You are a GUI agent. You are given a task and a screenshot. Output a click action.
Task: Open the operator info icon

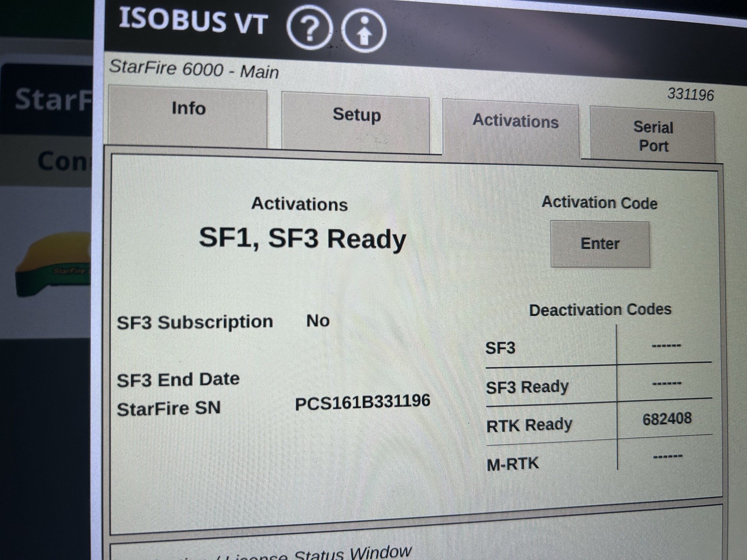(364, 31)
